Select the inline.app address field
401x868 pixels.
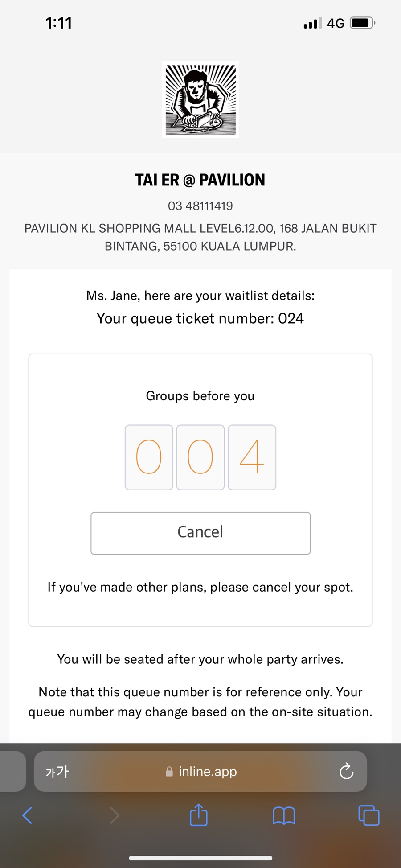200,771
